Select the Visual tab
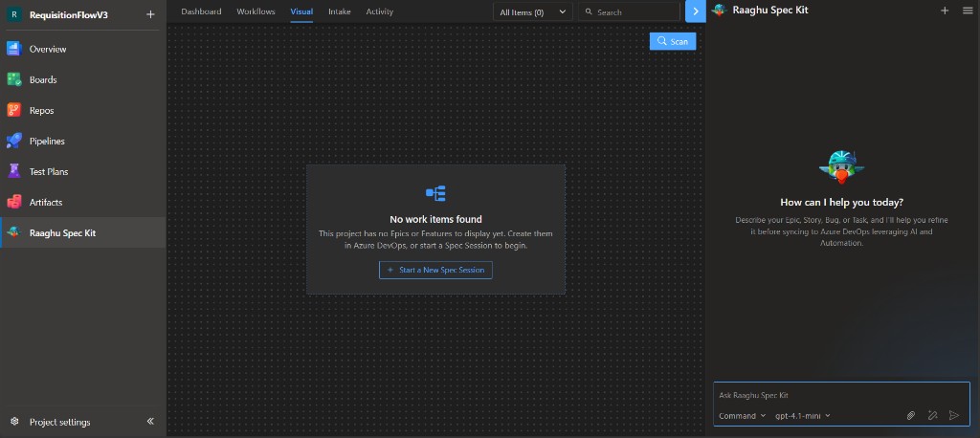 click(x=301, y=11)
